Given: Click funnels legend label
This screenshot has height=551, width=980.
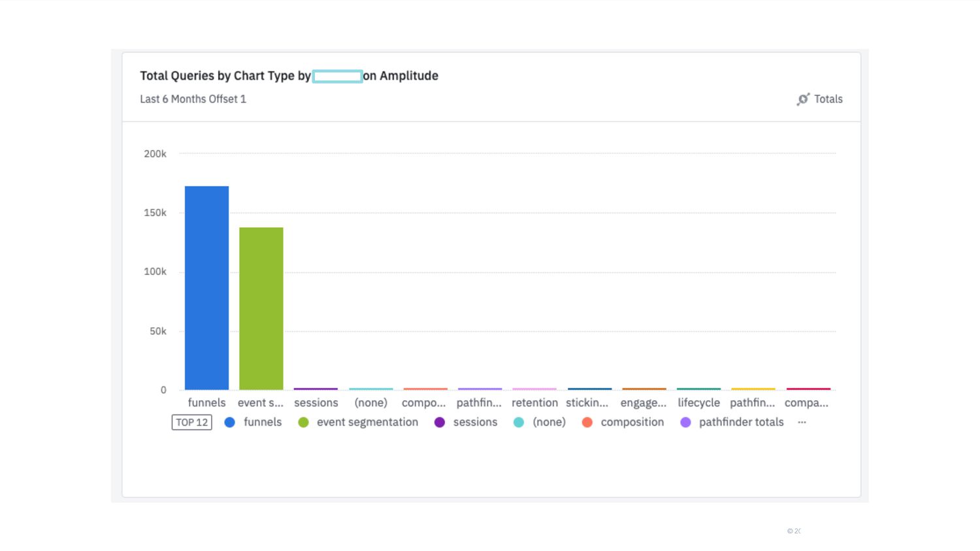Looking at the screenshot, I should pos(263,422).
